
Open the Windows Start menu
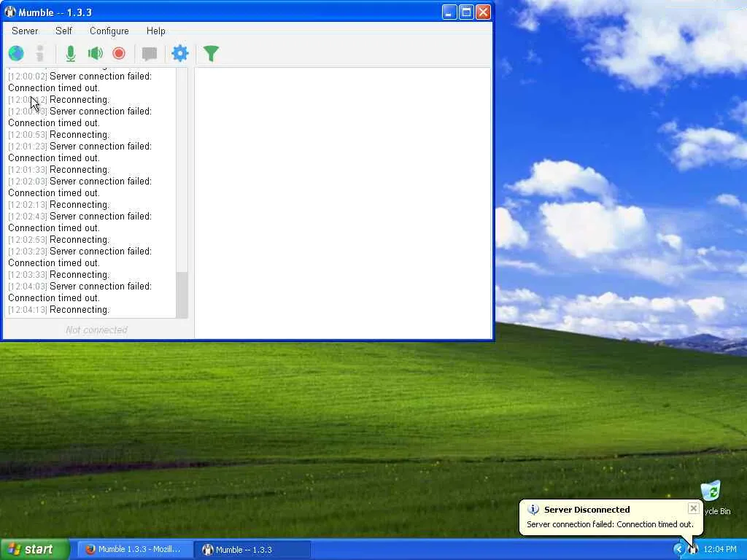click(34, 550)
